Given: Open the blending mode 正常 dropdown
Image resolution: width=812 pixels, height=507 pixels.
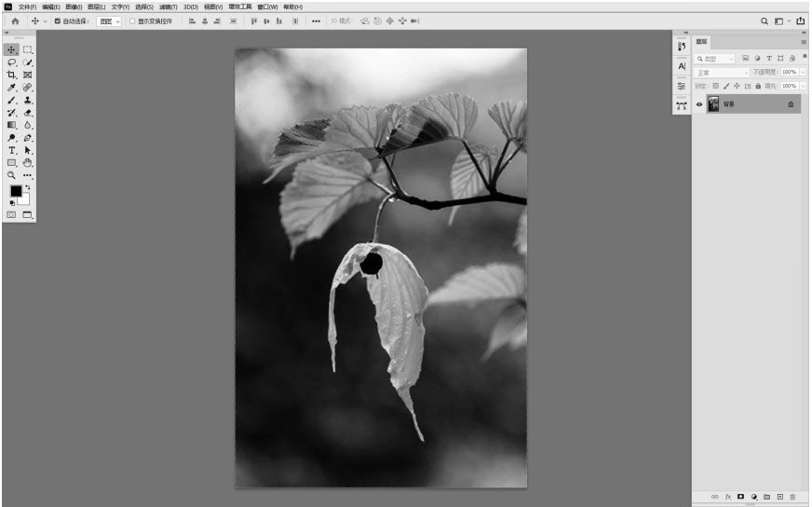Looking at the screenshot, I should pos(722,73).
